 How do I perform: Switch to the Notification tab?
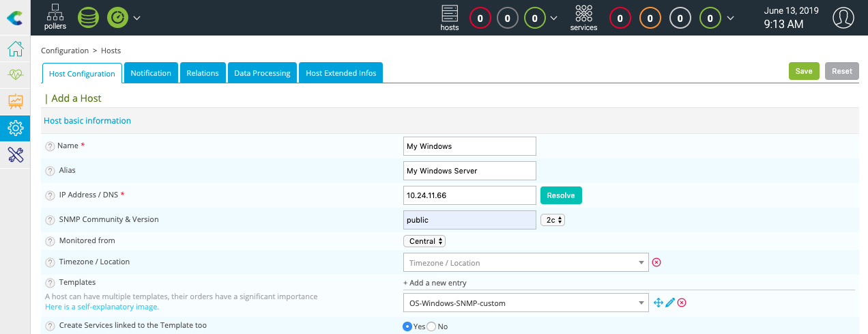[x=151, y=73]
